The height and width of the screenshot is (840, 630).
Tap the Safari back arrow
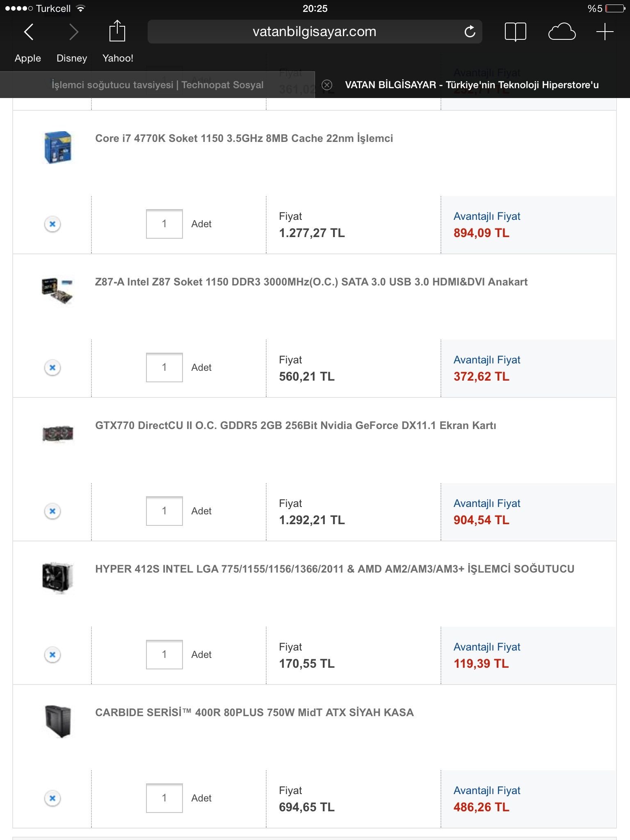[28, 32]
